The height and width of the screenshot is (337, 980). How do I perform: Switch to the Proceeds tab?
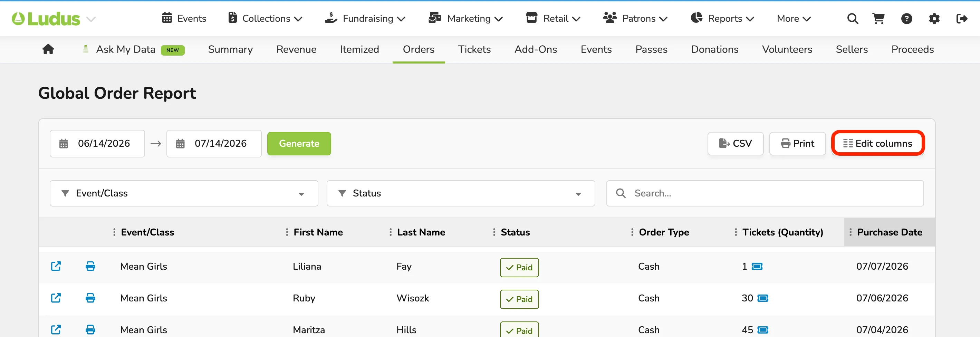pos(913,49)
